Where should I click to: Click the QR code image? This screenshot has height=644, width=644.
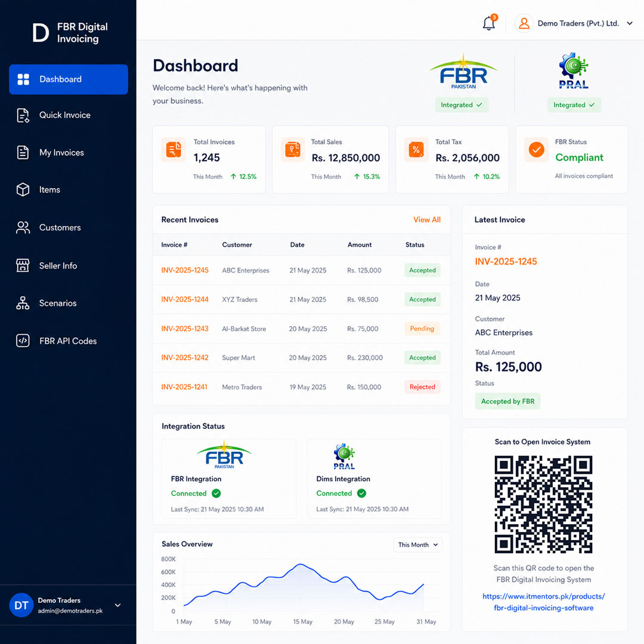tap(543, 504)
